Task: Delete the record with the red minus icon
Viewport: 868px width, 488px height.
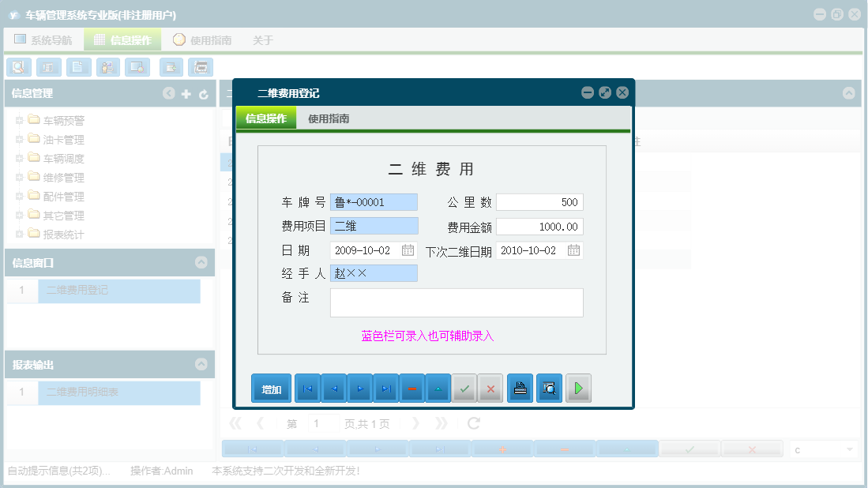Action: click(411, 388)
